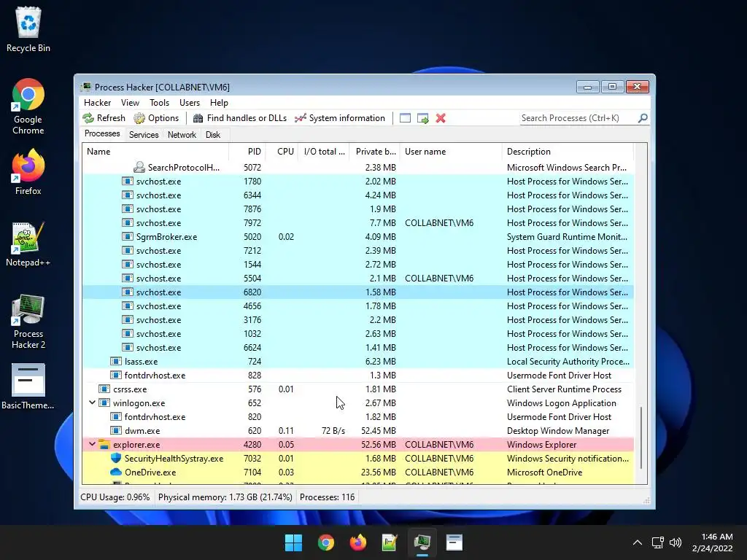Click the SecurityHealthSystray.exe shield icon
This screenshot has width=747, height=560.
click(116, 458)
